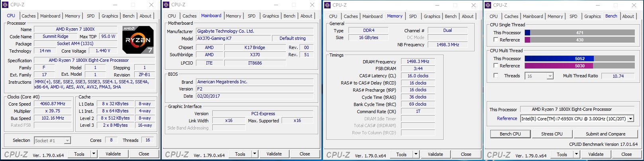Close the Bench CPU-Z window

point(634,5)
